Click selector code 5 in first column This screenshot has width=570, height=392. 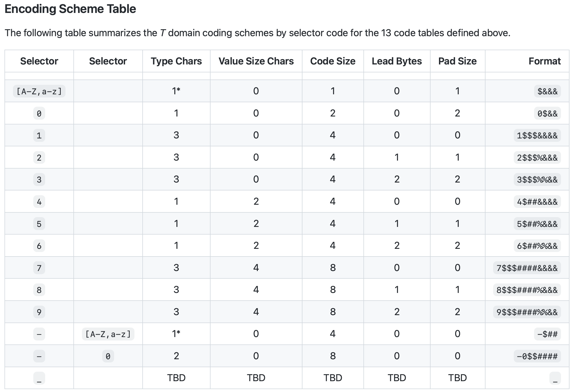(39, 224)
